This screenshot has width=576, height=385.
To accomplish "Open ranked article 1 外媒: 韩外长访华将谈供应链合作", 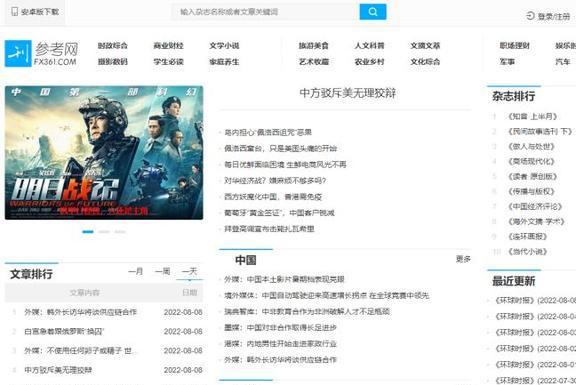I will click(x=80, y=312).
